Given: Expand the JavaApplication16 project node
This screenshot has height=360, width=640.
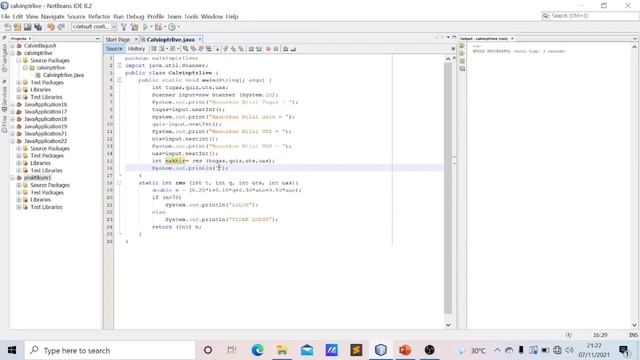Looking at the screenshot, I should coord(12,104).
